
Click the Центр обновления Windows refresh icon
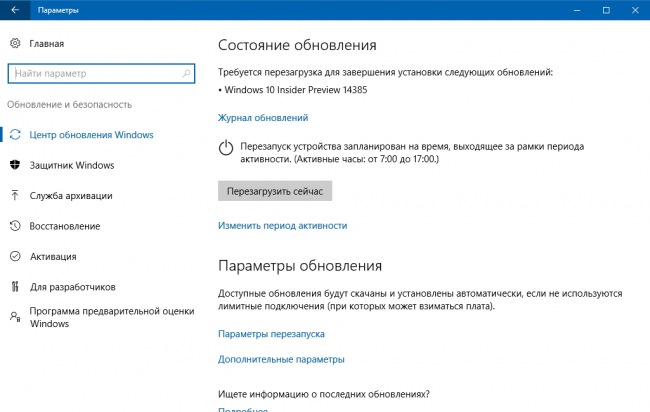[15, 134]
